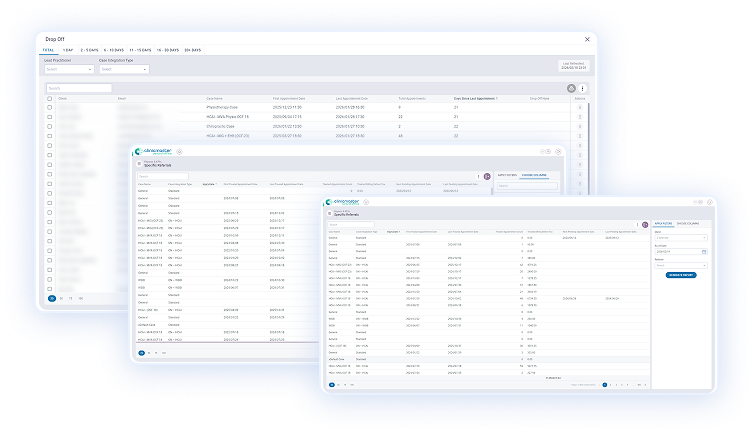Viewport: 753px width, 433px height.
Task: Toggle the select-all checkbox in Drop Off header
Action: point(50,99)
